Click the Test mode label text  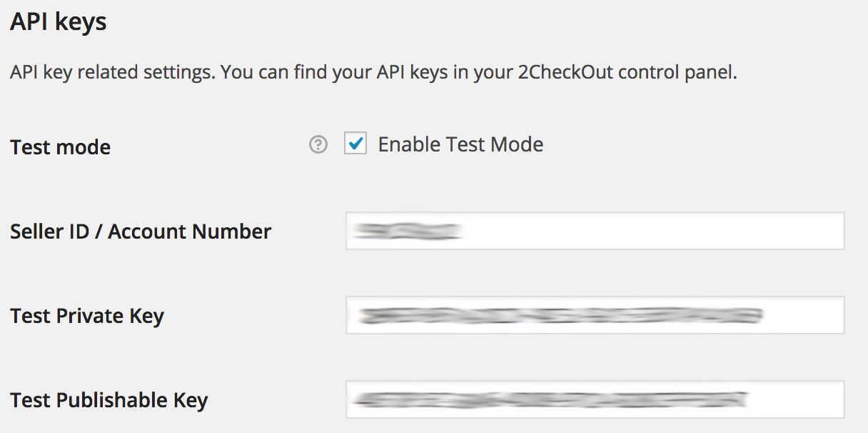(60, 146)
